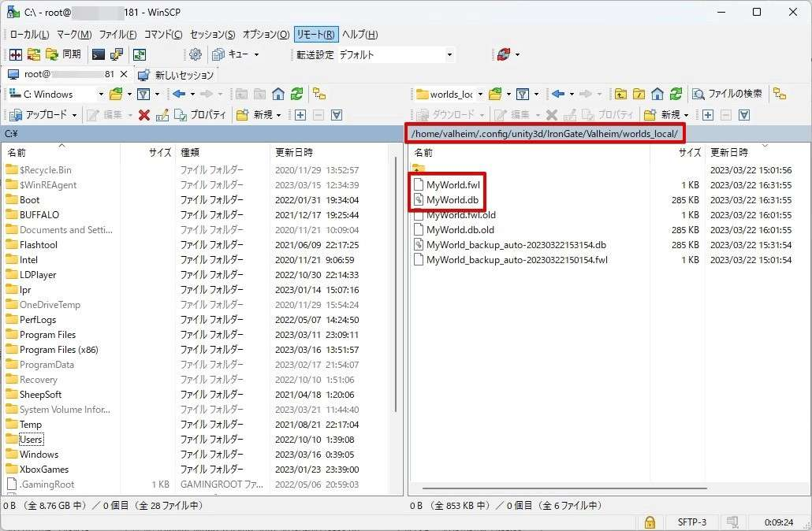Toggle remote directory tree icon

click(780, 94)
